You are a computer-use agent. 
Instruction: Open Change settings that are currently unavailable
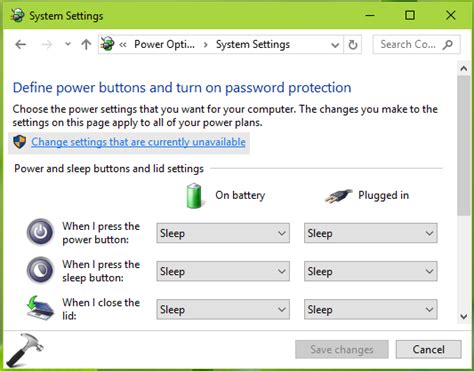click(x=138, y=142)
